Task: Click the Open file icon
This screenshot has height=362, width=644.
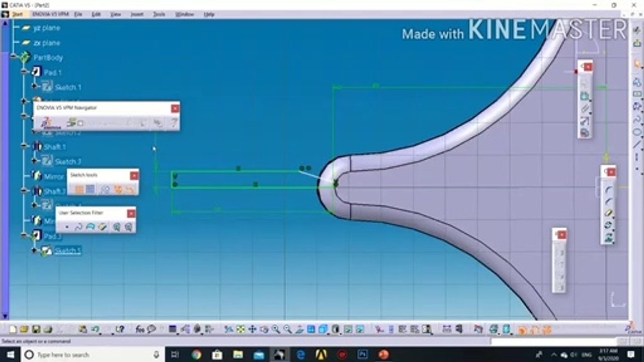Action: [24, 329]
